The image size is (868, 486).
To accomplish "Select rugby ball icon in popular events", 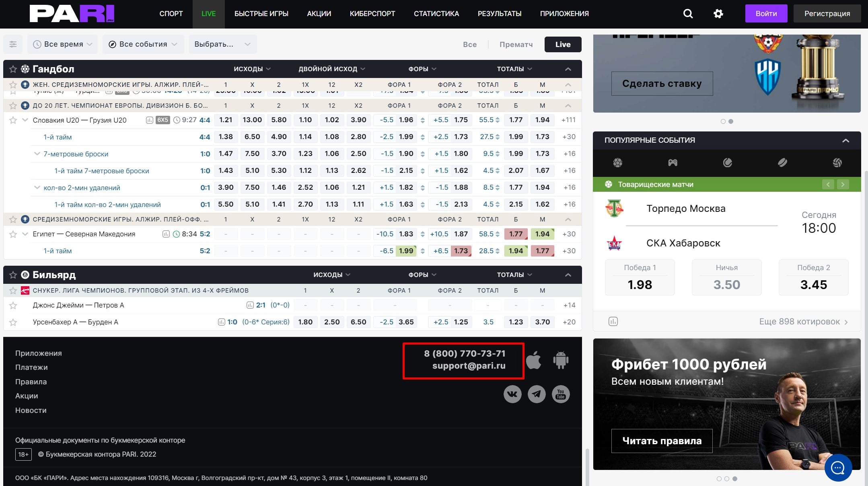I will click(782, 162).
